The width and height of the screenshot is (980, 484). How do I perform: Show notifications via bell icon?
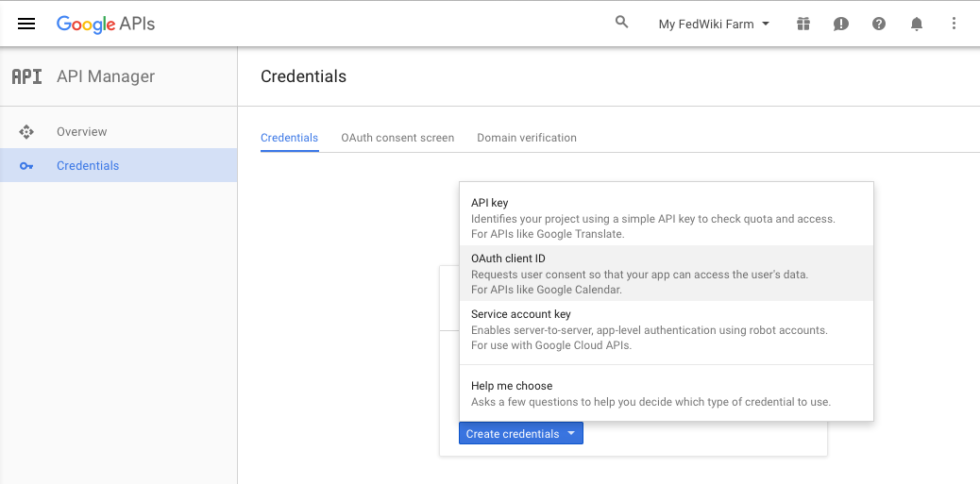pyautogui.click(x=916, y=24)
